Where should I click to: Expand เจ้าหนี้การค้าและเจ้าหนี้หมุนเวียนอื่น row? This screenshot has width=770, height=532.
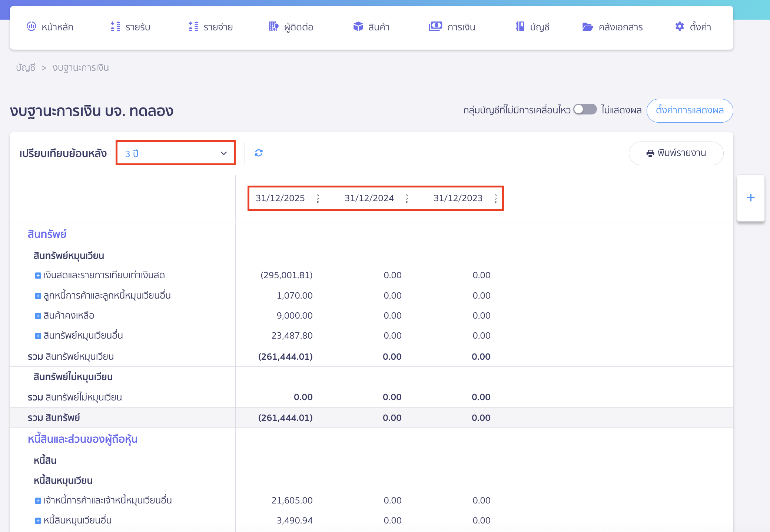coord(38,501)
